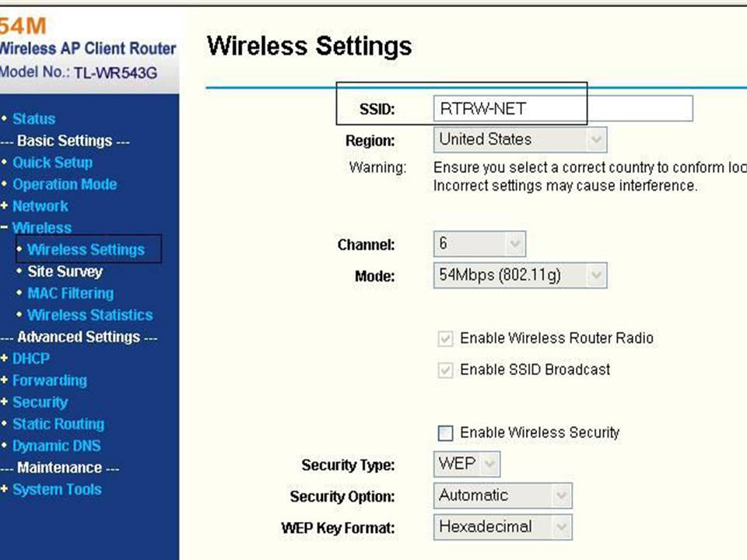The image size is (747, 560).
Task: Expand the Security menu section
Action: (40, 402)
